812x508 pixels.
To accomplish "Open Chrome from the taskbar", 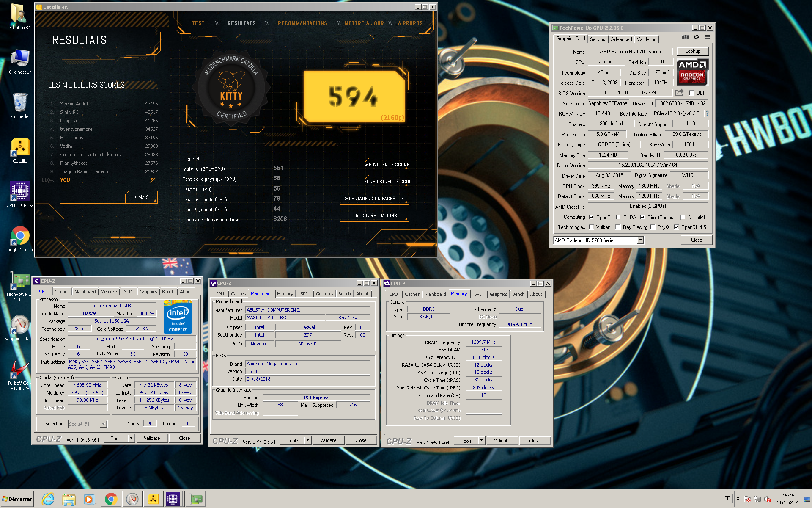I will point(111,499).
